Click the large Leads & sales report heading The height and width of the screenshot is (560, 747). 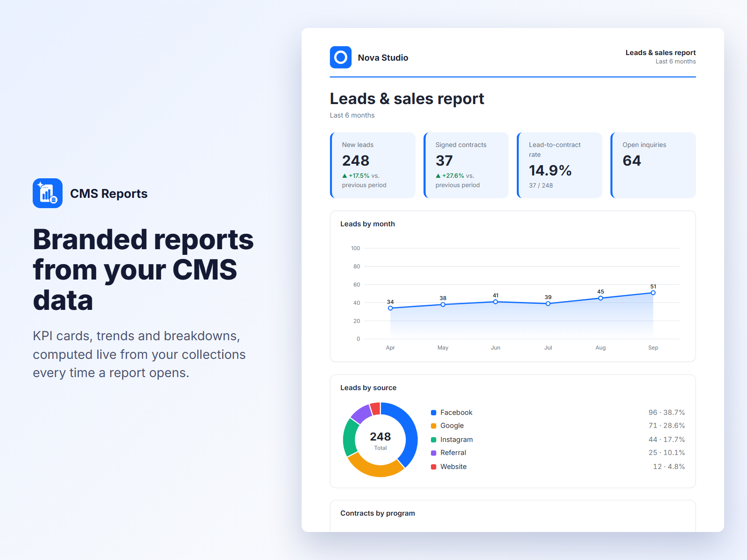tap(407, 99)
